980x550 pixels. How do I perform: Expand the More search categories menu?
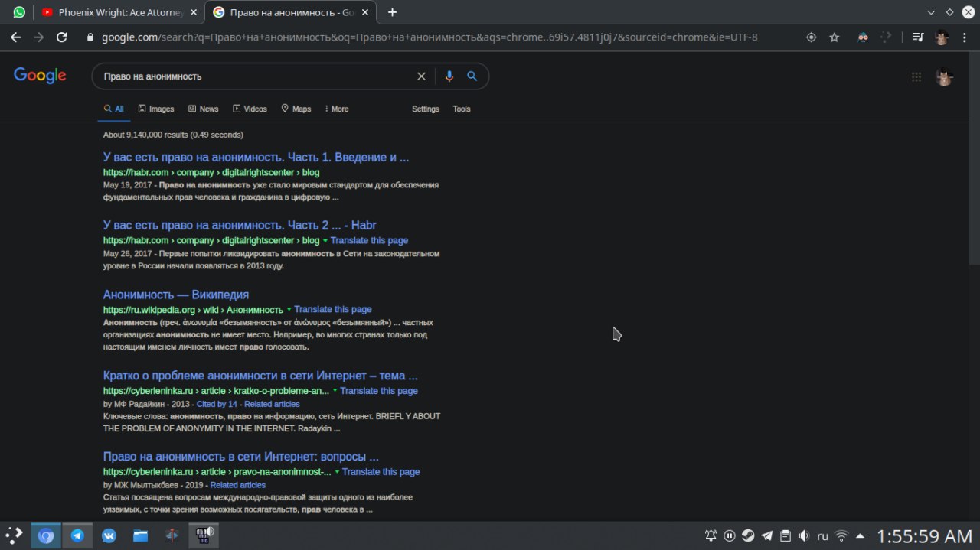point(337,109)
